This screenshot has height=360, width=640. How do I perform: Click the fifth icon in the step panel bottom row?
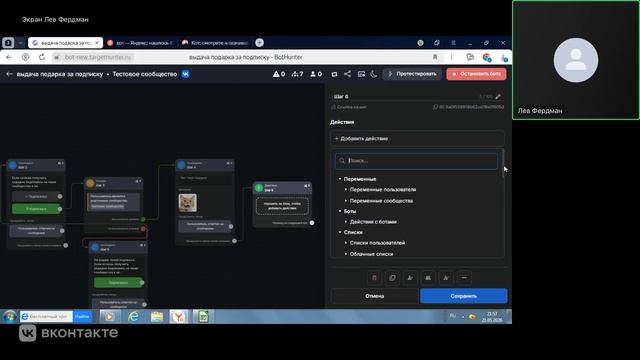(x=446, y=278)
